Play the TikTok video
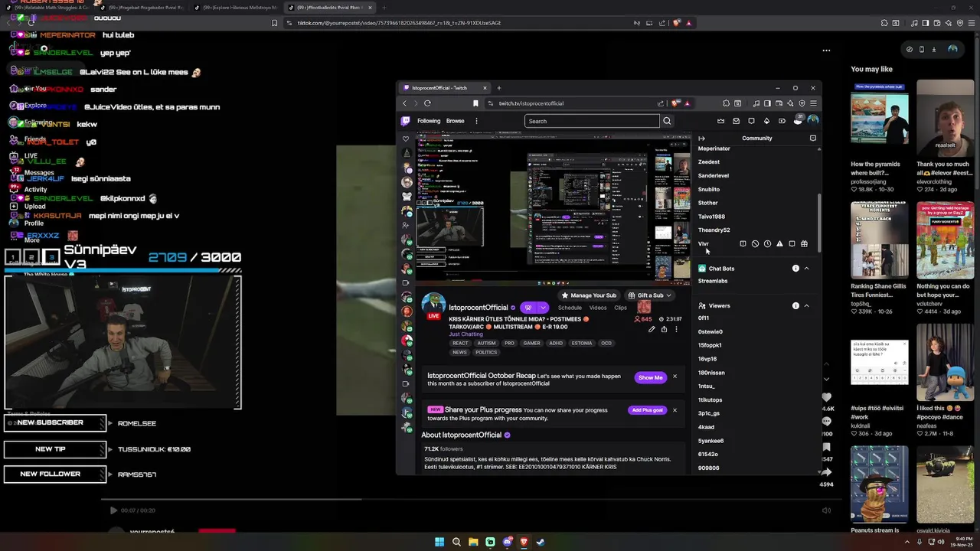Viewport: 980px width, 551px height. [113, 510]
